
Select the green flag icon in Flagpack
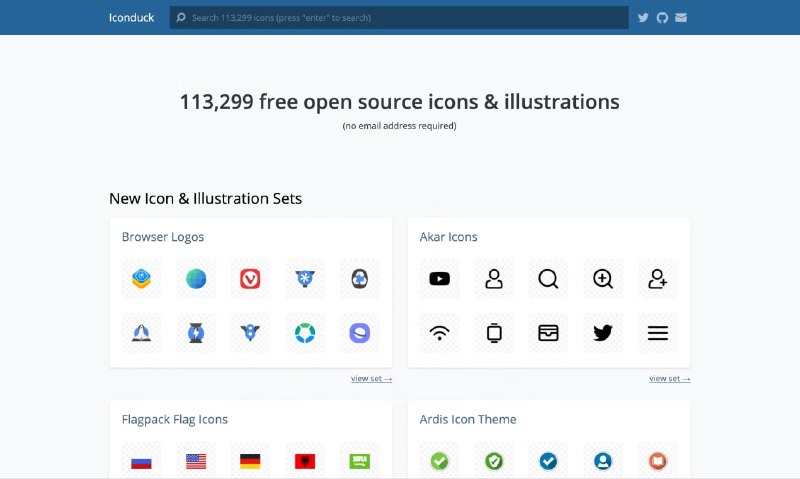point(360,461)
